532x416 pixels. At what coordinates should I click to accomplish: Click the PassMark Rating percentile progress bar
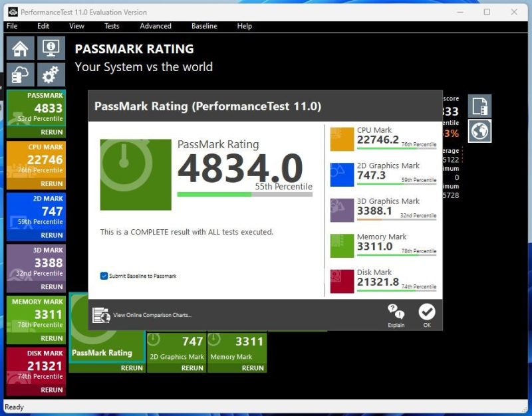[244, 194]
